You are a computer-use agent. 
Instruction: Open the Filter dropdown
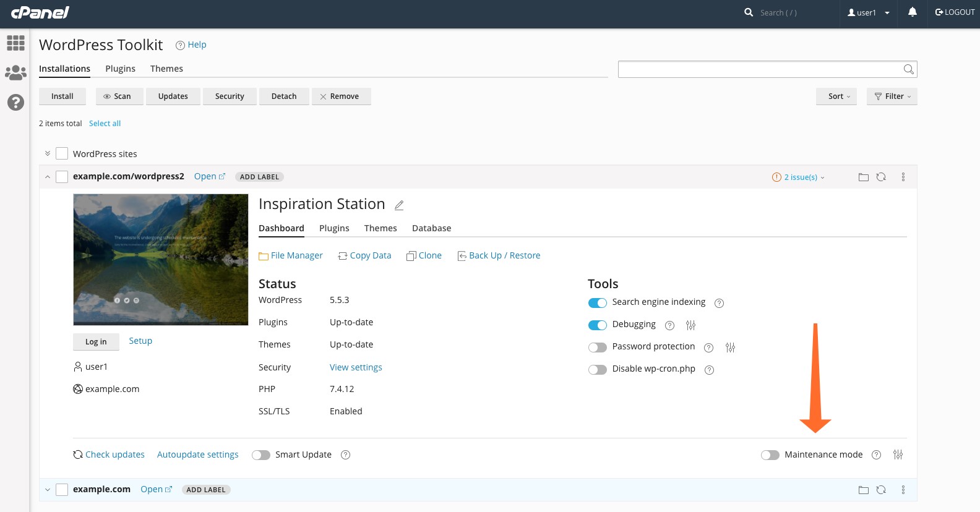[892, 96]
